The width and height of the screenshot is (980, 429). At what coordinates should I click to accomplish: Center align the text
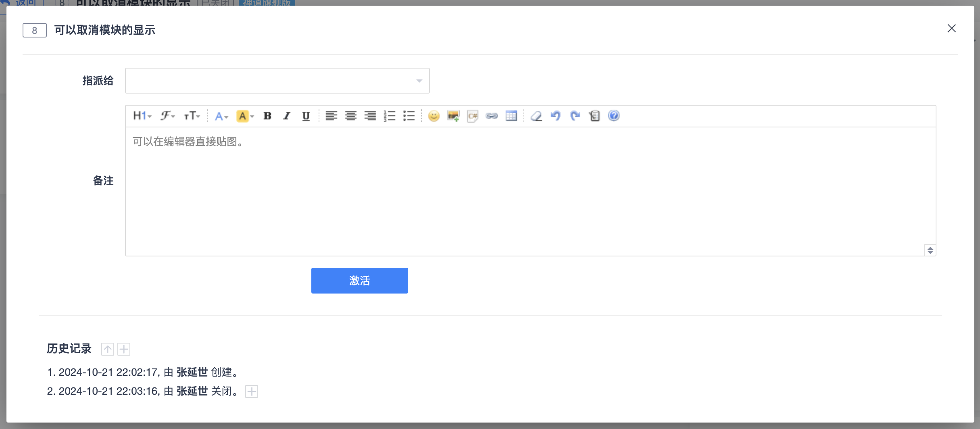351,116
